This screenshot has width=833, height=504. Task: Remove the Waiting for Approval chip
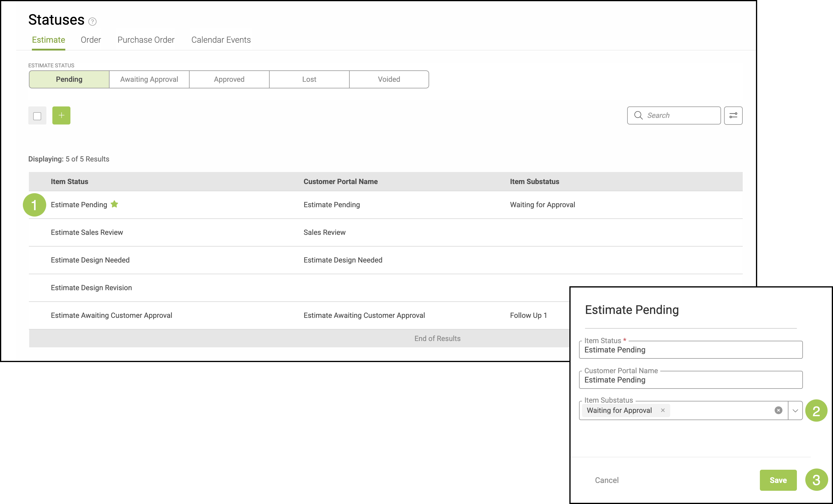click(x=663, y=410)
